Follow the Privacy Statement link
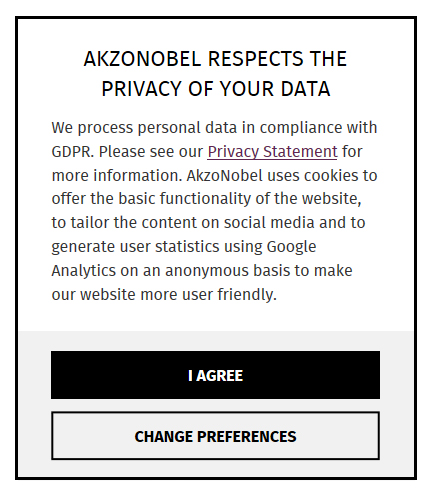The image size is (432, 494). (x=272, y=152)
